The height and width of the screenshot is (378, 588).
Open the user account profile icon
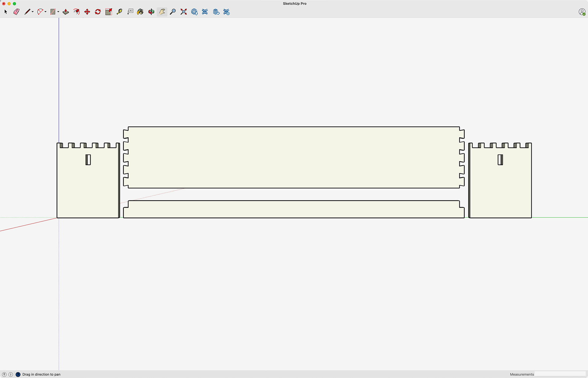[x=582, y=12]
